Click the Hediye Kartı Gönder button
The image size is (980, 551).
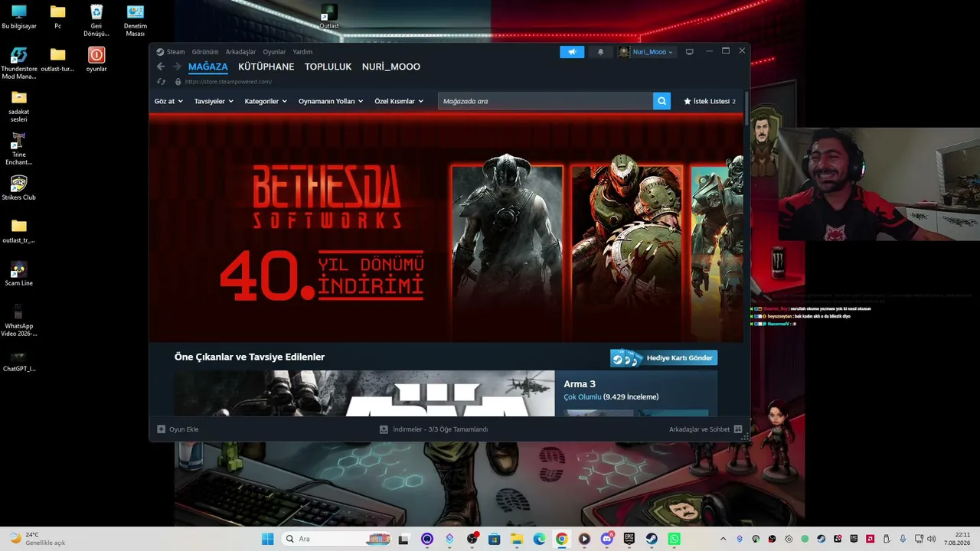tap(664, 358)
